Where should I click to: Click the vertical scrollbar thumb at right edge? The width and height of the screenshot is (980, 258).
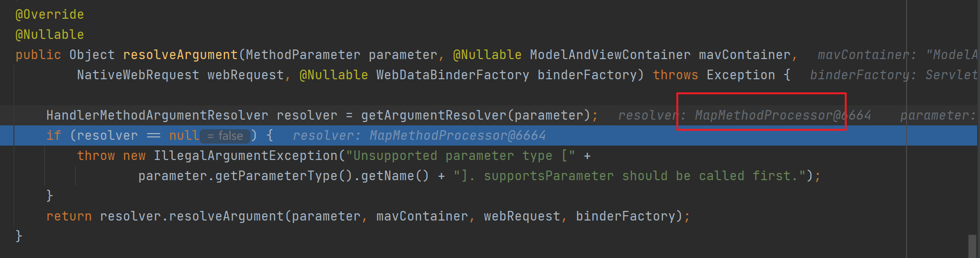tap(972, 246)
